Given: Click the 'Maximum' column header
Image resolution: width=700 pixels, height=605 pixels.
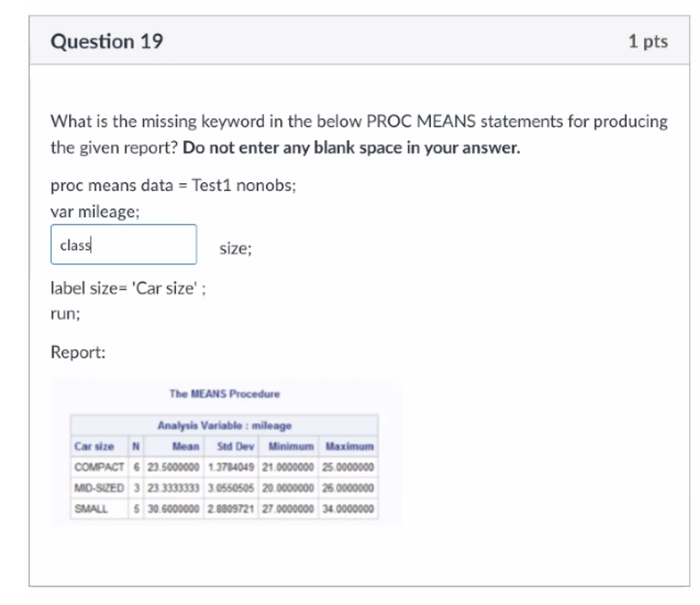Looking at the screenshot, I should pyautogui.click(x=347, y=446).
